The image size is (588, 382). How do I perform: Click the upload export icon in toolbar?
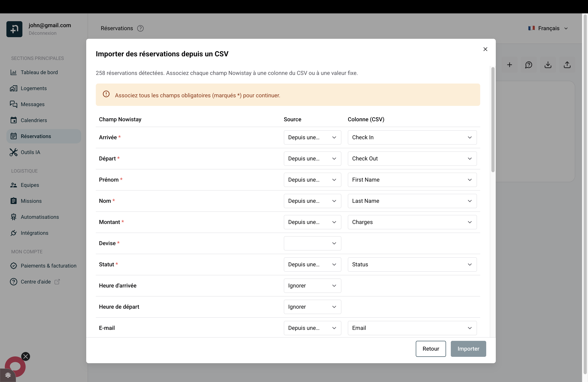click(567, 65)
